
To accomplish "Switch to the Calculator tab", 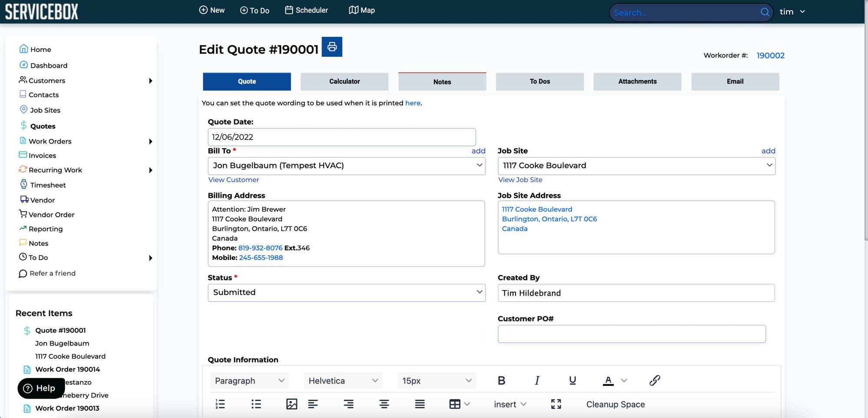I will [x=344, y=81].
